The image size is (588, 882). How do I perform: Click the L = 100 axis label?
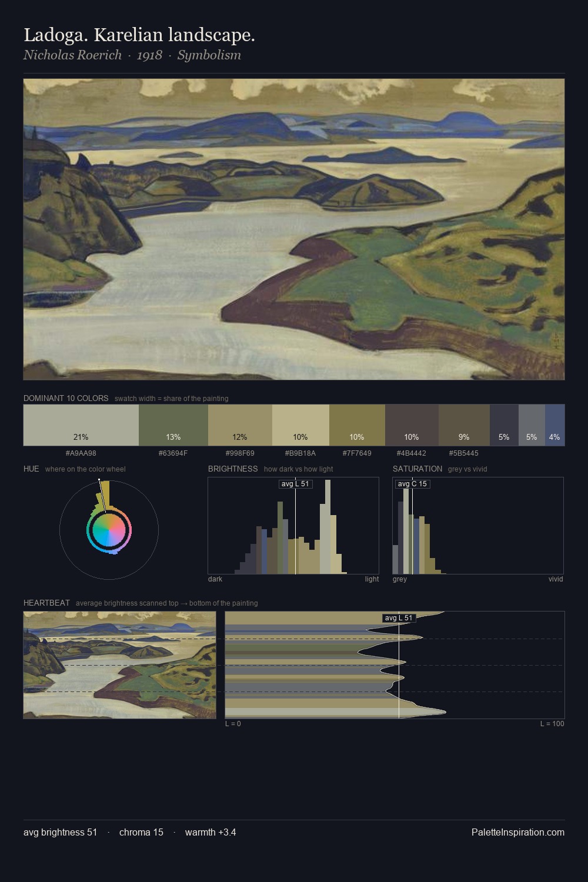coord(552,724)
